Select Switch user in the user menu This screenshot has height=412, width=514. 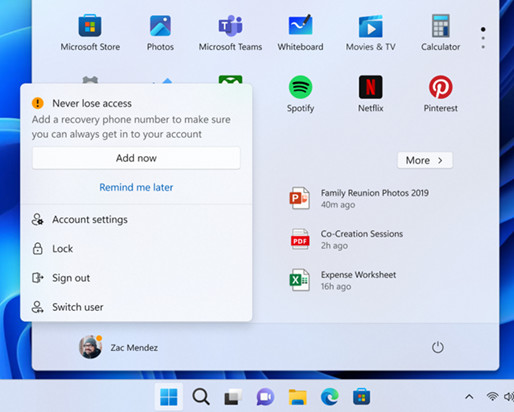click(136, 307)
